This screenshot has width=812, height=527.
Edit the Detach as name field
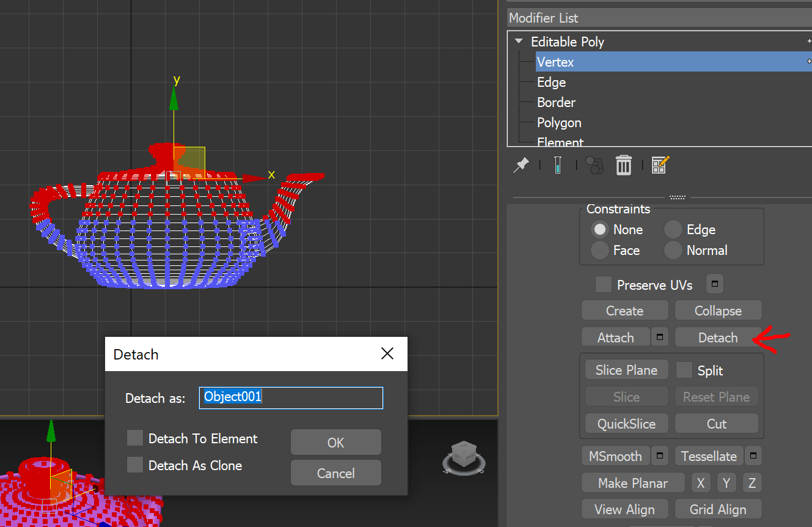[x=291, y=397]
